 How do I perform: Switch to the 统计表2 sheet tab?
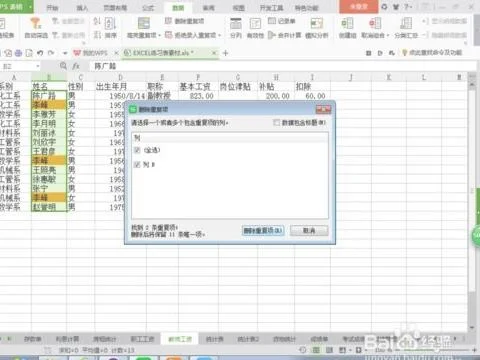[248, 339]
